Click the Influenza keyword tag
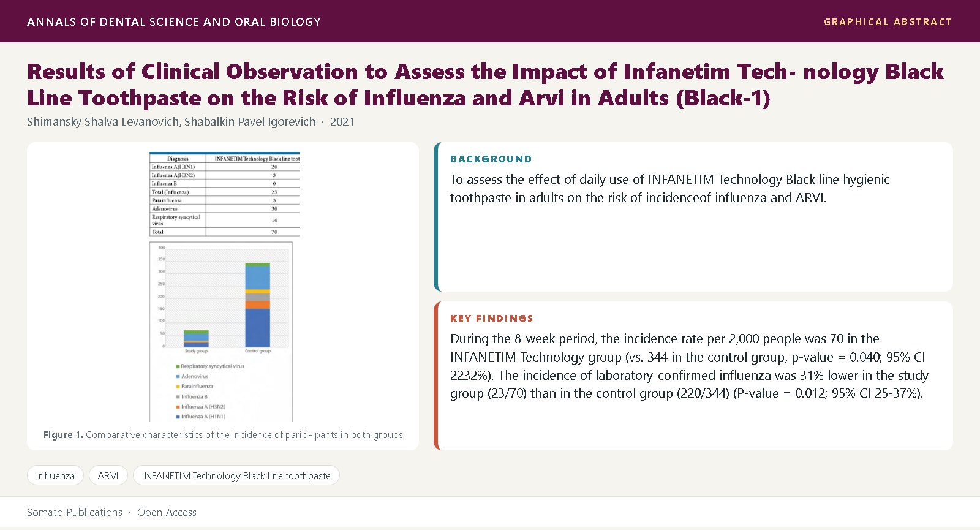The width and height of the screenshot is (980, 530). click(55, 475)
